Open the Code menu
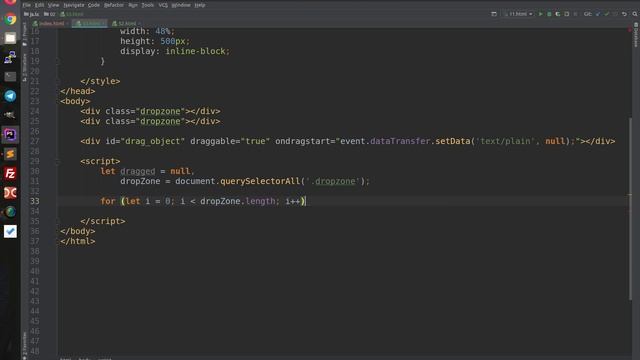 [94, 5]
